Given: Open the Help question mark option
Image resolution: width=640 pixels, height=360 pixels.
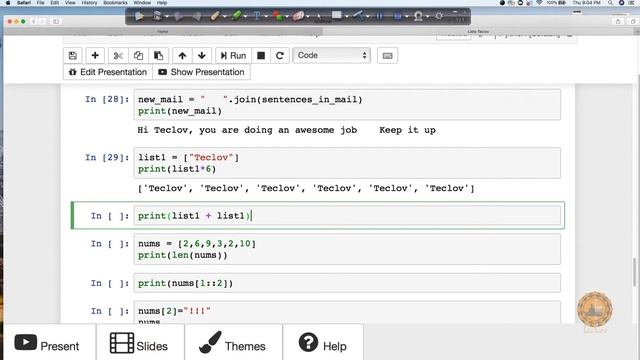Looking at the screenshot, I should (323, 343).
